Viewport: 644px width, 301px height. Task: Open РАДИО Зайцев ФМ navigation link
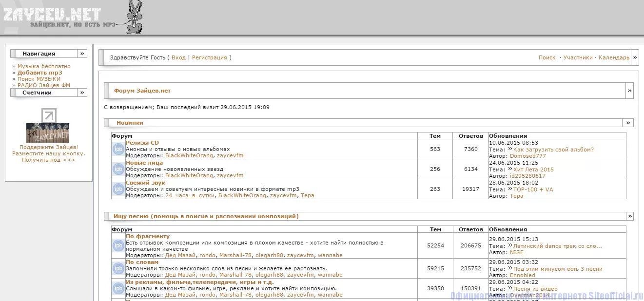(x=44, y=85)
